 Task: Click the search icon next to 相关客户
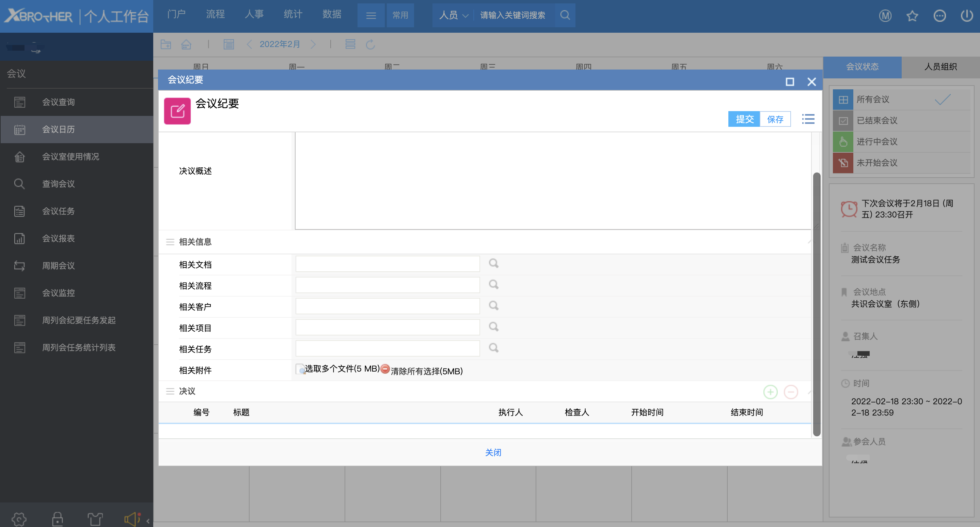[493, 306]
